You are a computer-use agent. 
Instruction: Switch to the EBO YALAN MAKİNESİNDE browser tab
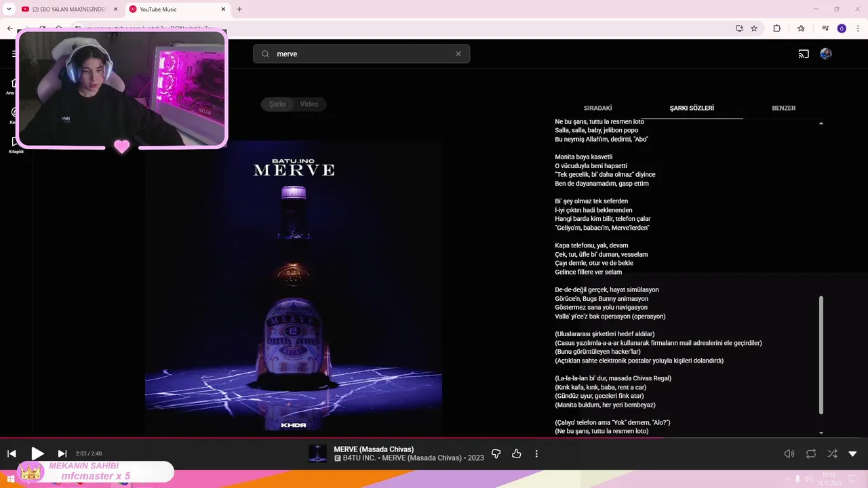[68, 9]
